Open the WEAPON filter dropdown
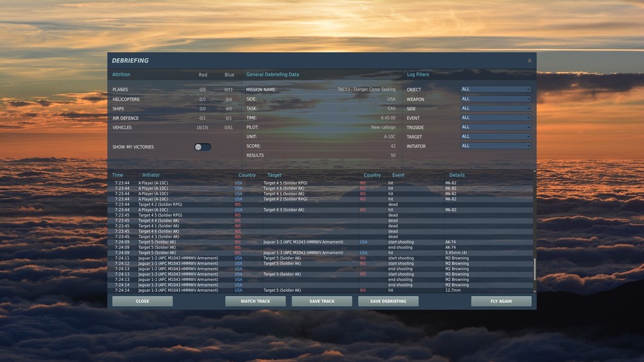The image size is (644, 362). [495, 99]
